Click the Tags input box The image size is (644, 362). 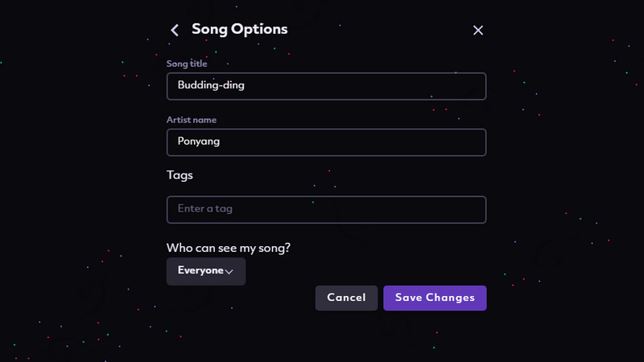(x=326, y=209)
